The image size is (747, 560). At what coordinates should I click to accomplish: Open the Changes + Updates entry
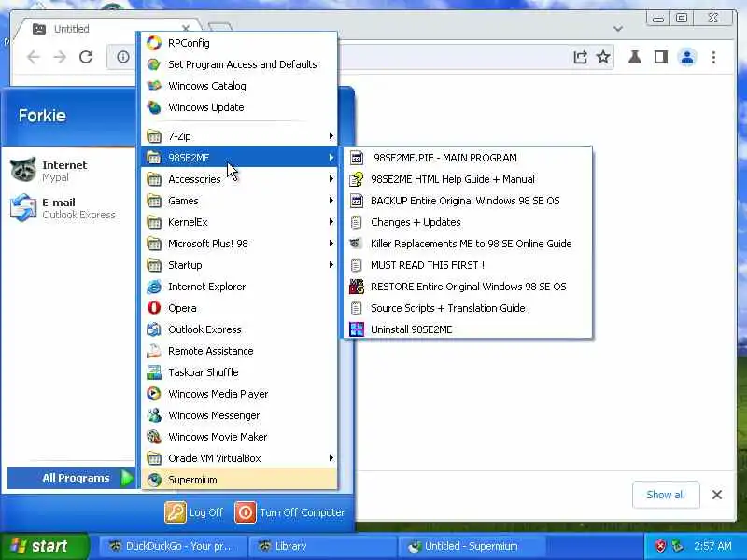pyautogui.click(x=468, y=222)
